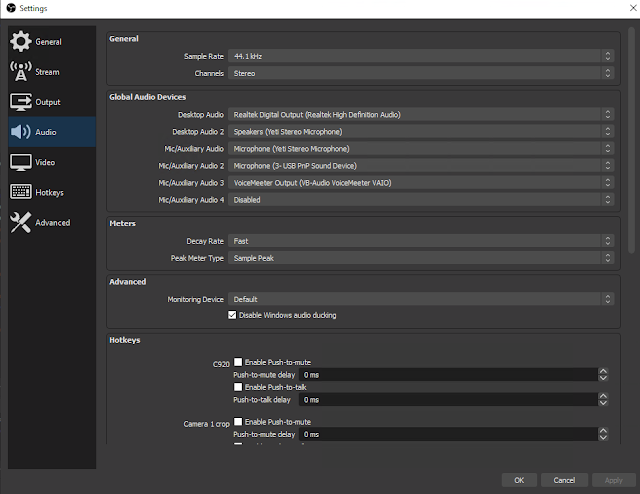Click C920 Push-to-talk delay field
The height and width of the screenshot is (494, 640).
tap(448, 400)
